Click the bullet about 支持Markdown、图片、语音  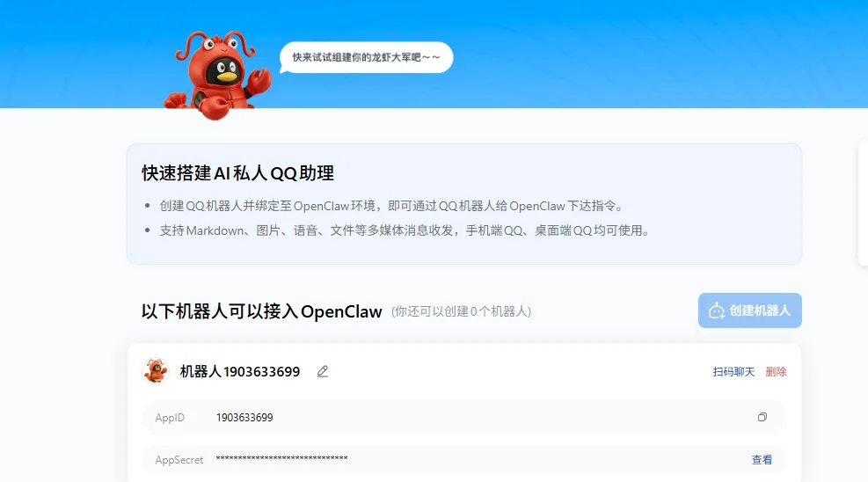pyautogui.click(x=405, y=230)
